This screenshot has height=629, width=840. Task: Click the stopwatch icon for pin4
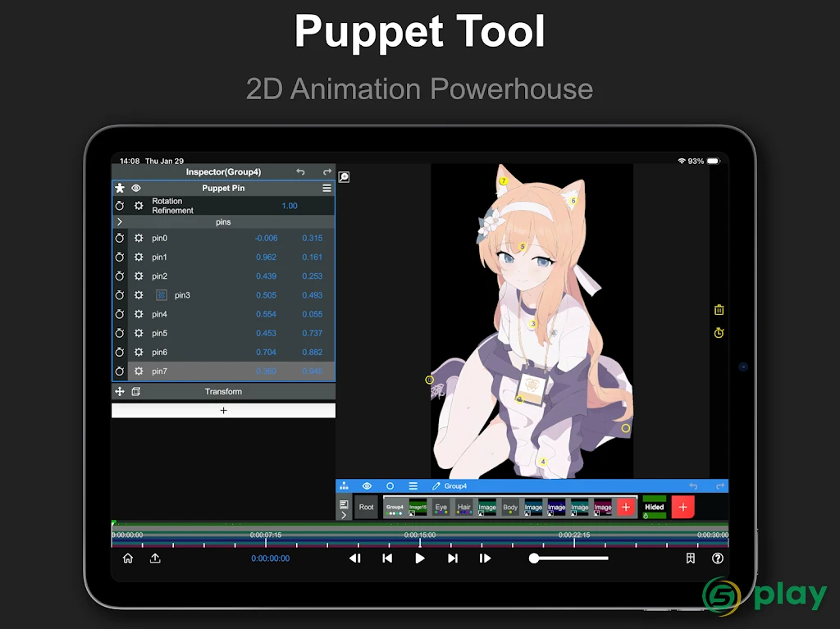(x=120, y=314)
